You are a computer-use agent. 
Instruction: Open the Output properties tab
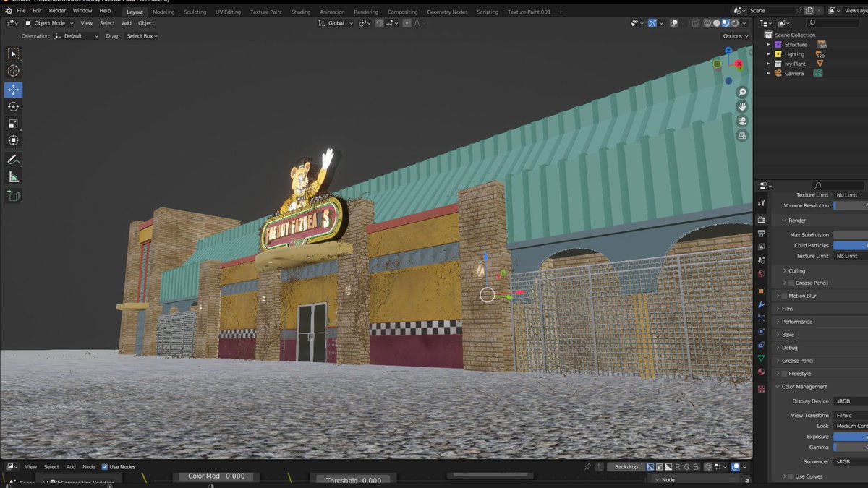coord(761,234)
